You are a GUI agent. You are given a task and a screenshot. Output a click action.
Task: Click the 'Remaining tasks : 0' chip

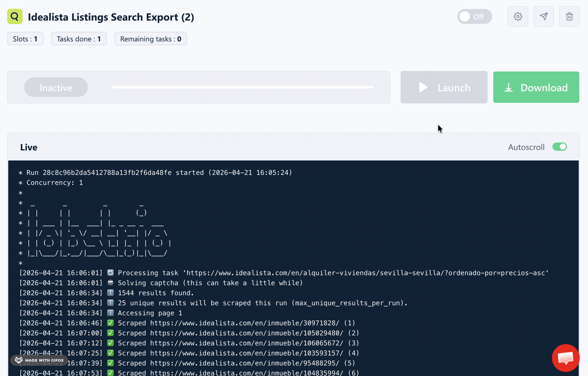tap(151, 39)
